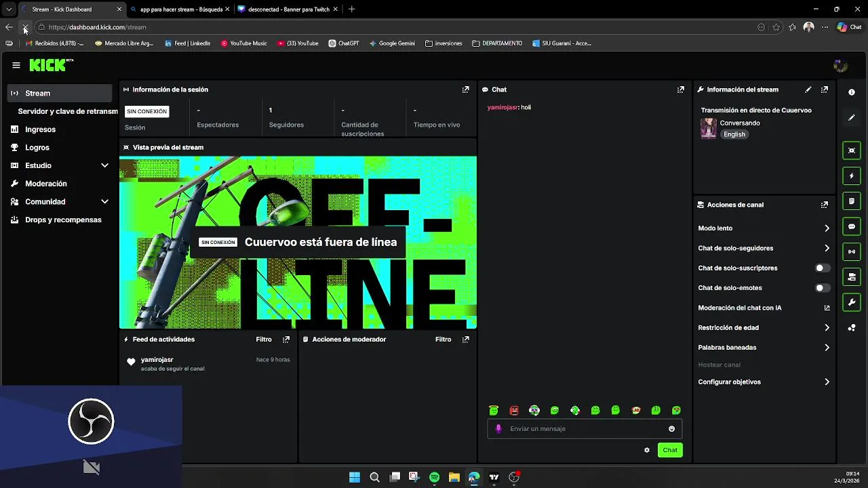Edit stream info with the pencil in Información del stream header

point(808,89)
